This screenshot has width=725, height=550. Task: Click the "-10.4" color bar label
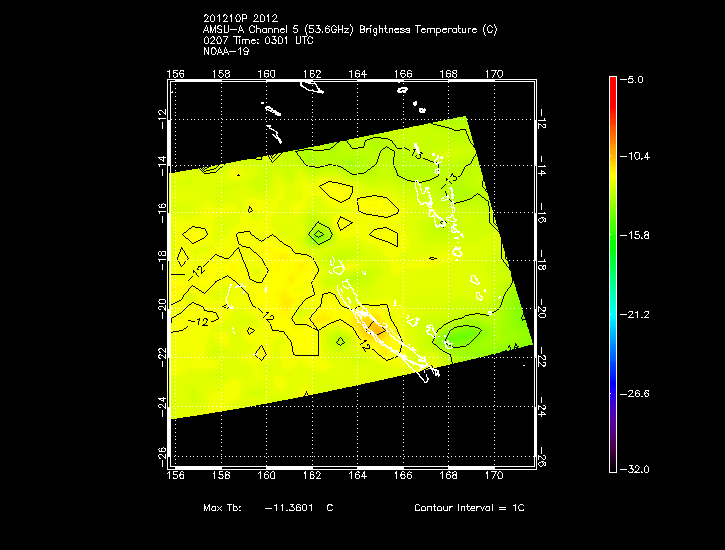point(635,157)
